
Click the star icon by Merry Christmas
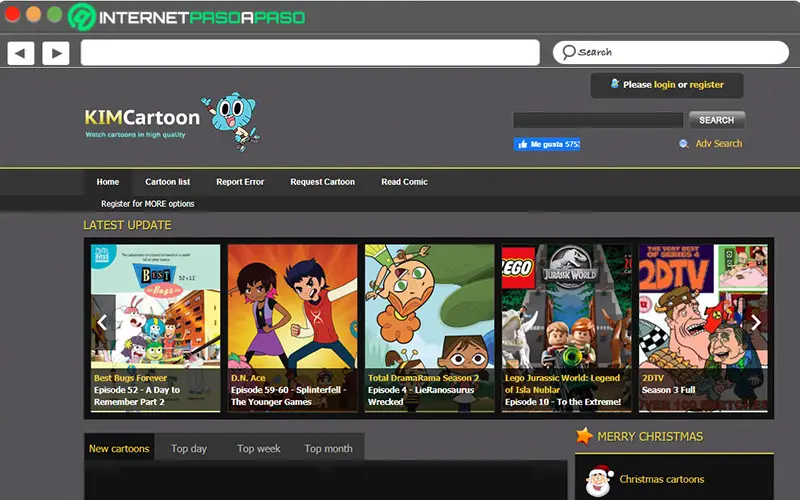[584, 436]
